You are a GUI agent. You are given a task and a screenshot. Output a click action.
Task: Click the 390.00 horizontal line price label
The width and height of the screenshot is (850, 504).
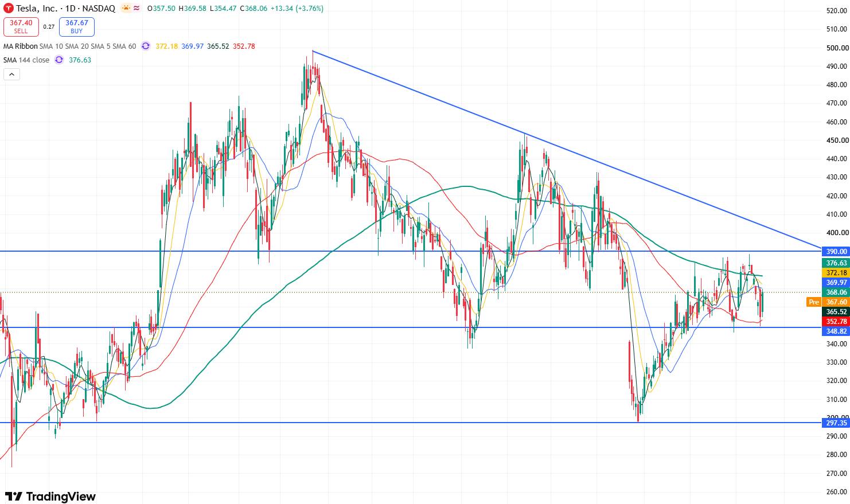tap(836, 252)
